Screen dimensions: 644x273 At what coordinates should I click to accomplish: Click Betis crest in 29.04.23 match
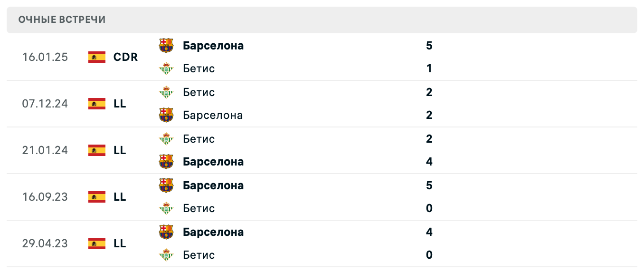tap(166, 255)
